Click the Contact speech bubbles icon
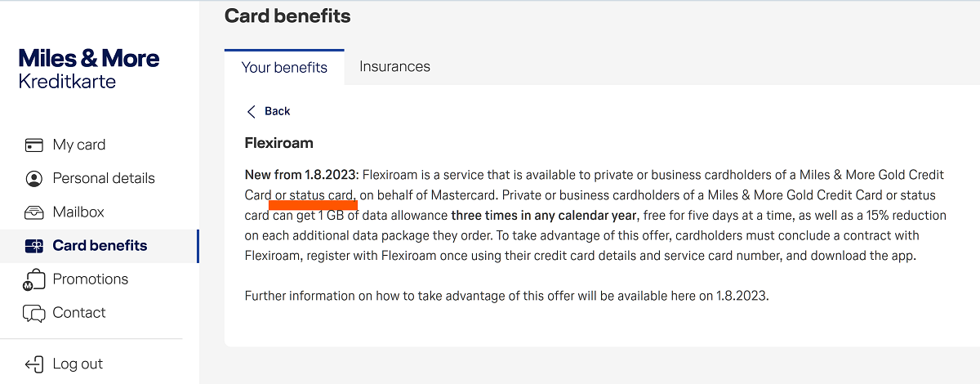Screen dimensions: 980x384 (33, 313)
